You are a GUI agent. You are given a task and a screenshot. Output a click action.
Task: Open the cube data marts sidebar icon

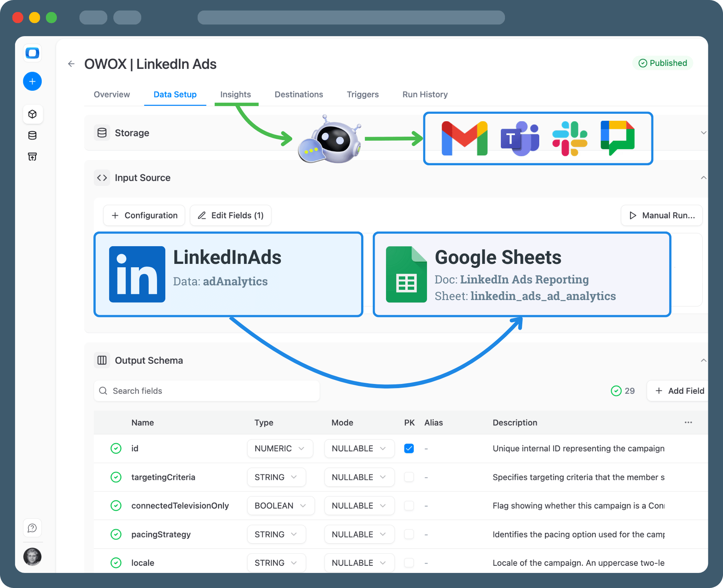pos(32,114)
